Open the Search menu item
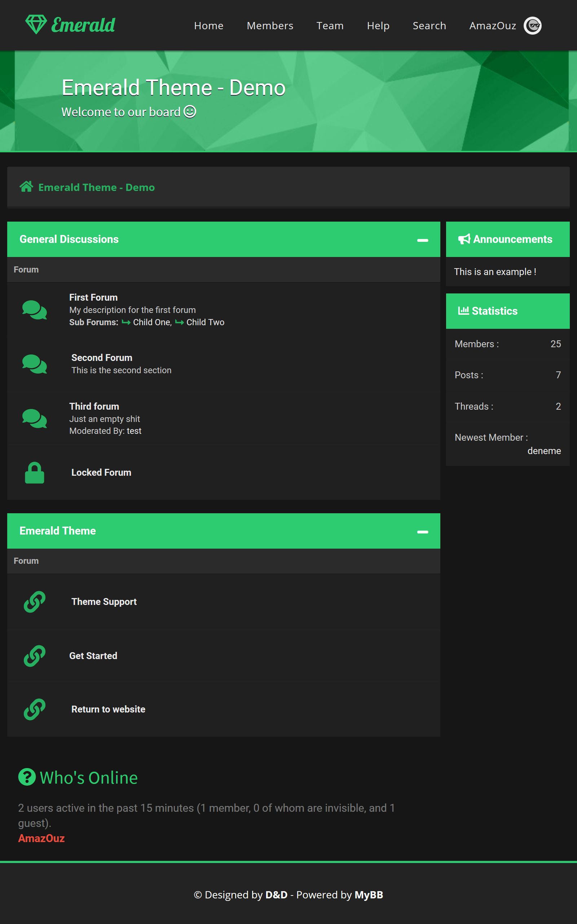The width and height of the screenshot is (577, 924). coord(429,26)
